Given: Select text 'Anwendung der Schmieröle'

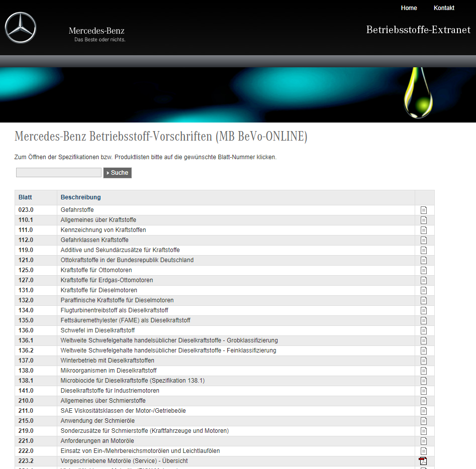Looking at the screenshot, I should click(x=98, y=420).
